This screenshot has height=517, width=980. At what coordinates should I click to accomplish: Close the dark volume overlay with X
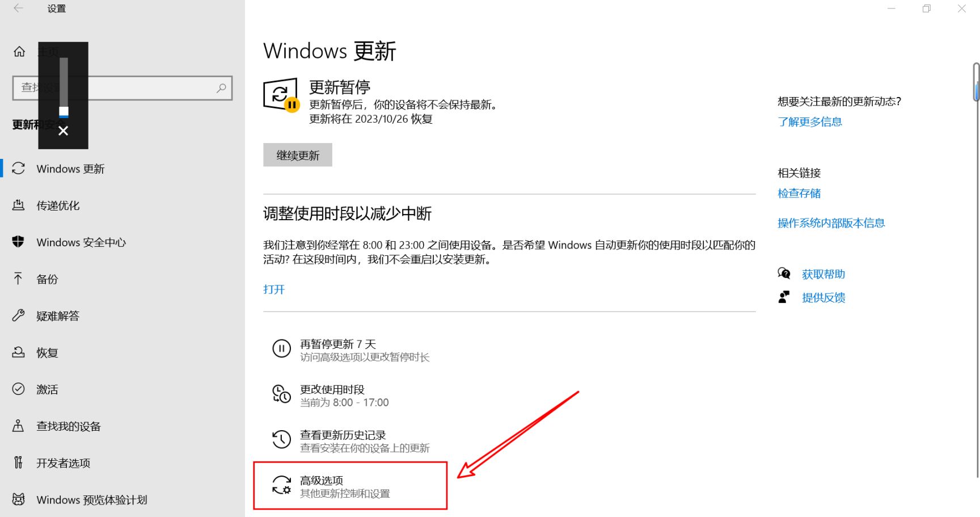[x=64, y=131]
